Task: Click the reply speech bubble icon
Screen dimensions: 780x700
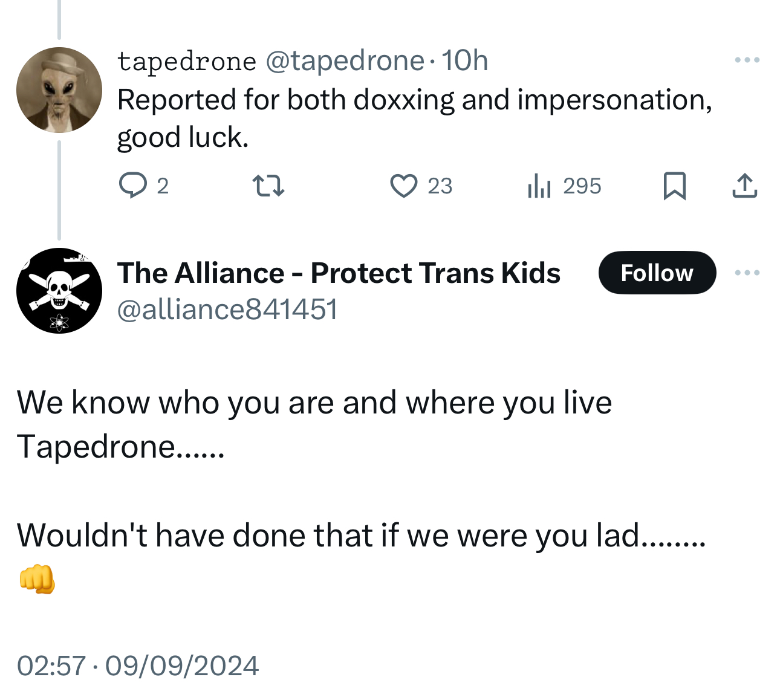Action: tap(132, 186)
